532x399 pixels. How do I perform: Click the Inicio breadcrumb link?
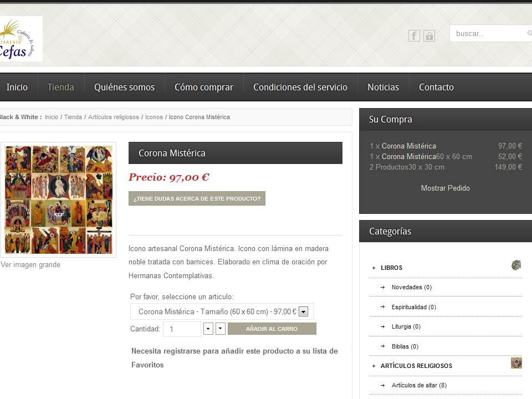pos(51,117)
